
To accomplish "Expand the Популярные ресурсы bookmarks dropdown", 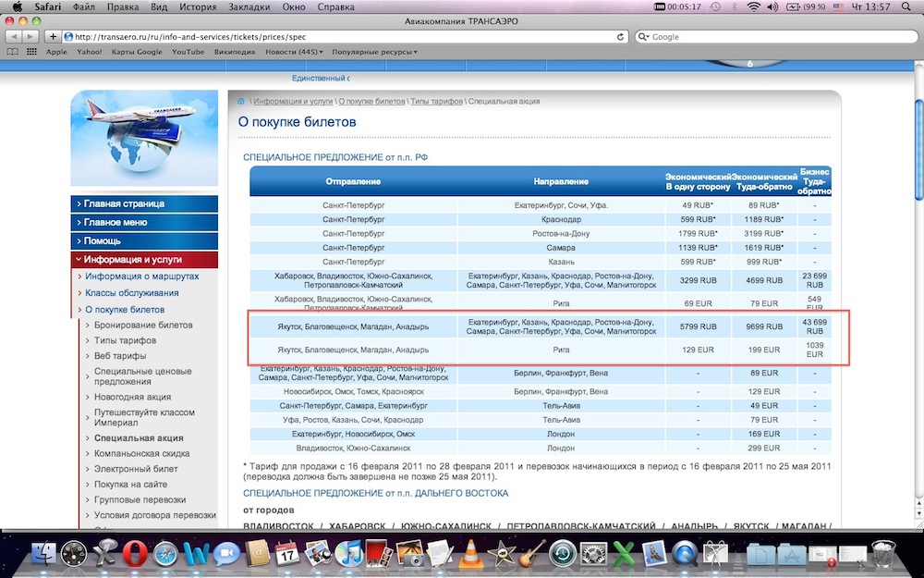I will tap(374, 52).
